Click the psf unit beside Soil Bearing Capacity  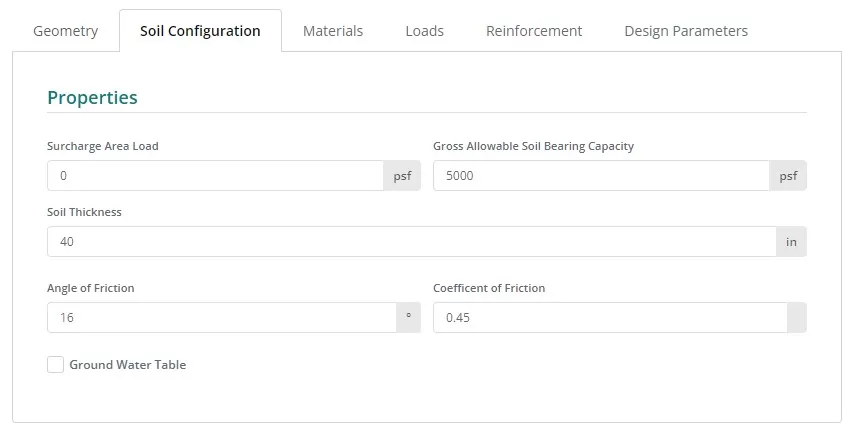pyautogui.click(x=788, y=176)
